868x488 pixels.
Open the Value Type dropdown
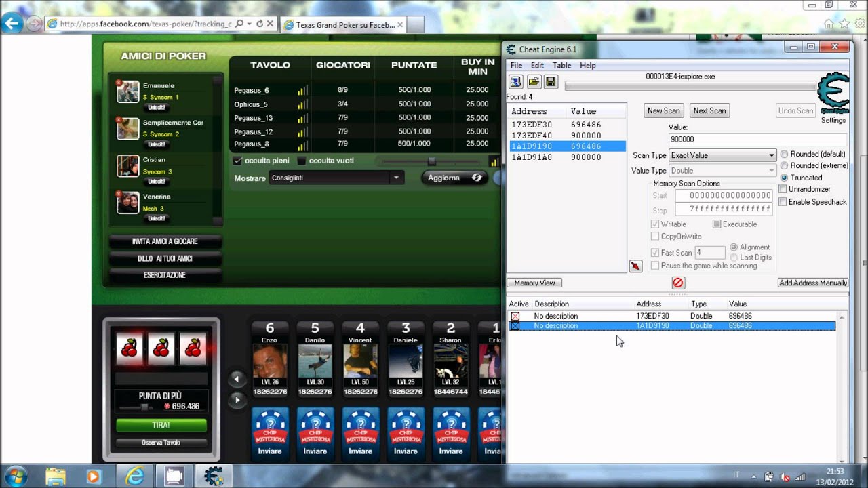tap(722, 171)
